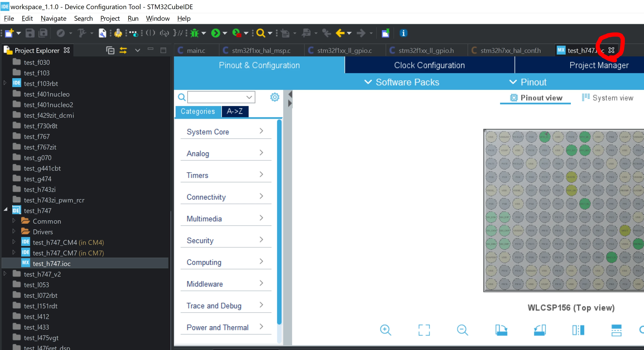Click the categories list vertical scrollbar
644x350 pixels.
279,222
